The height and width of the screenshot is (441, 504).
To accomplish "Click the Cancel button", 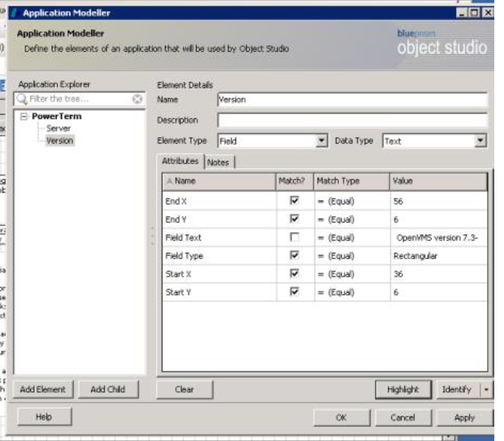I will (x=403, y=417).
